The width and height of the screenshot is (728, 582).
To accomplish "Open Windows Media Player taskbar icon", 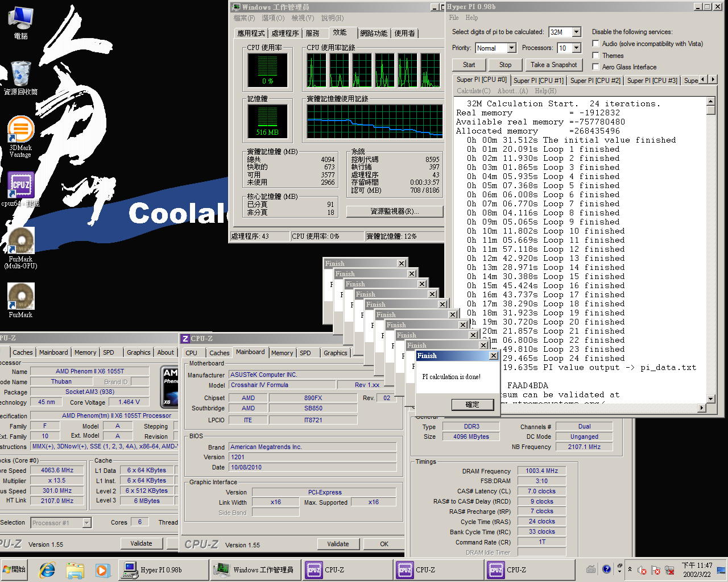I will (102, 569).
